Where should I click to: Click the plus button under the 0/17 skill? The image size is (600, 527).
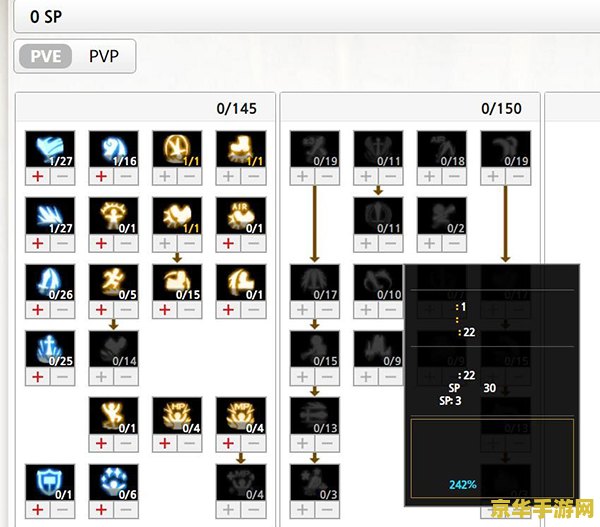pyautogui.click(x=302, y=310)
